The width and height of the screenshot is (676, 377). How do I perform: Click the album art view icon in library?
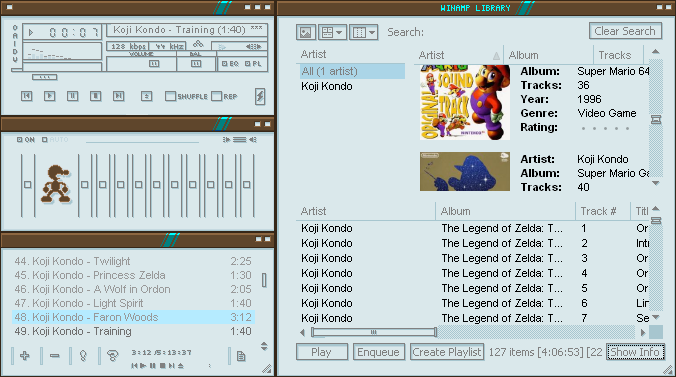[306, 32]
